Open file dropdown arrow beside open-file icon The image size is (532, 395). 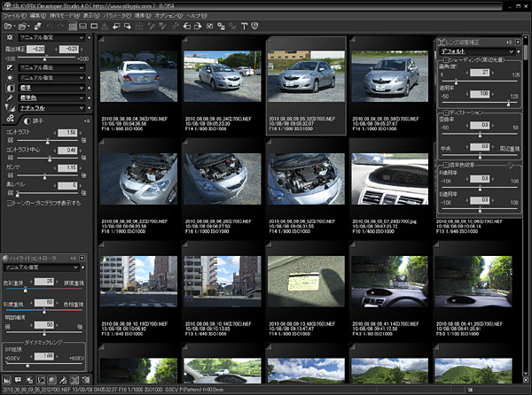[x=14, y=27]
